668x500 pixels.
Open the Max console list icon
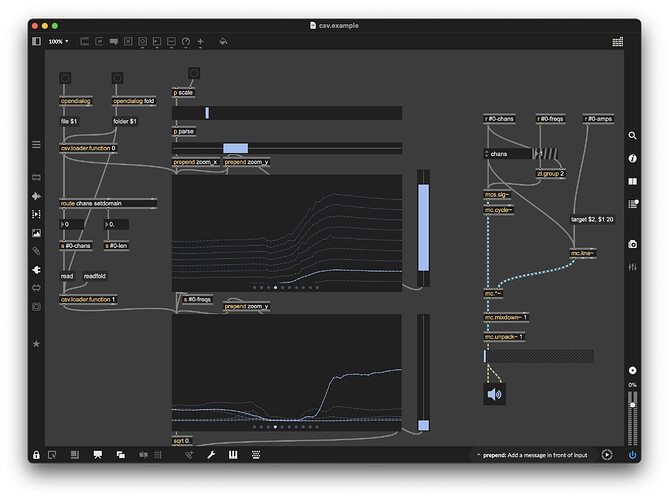633,204
